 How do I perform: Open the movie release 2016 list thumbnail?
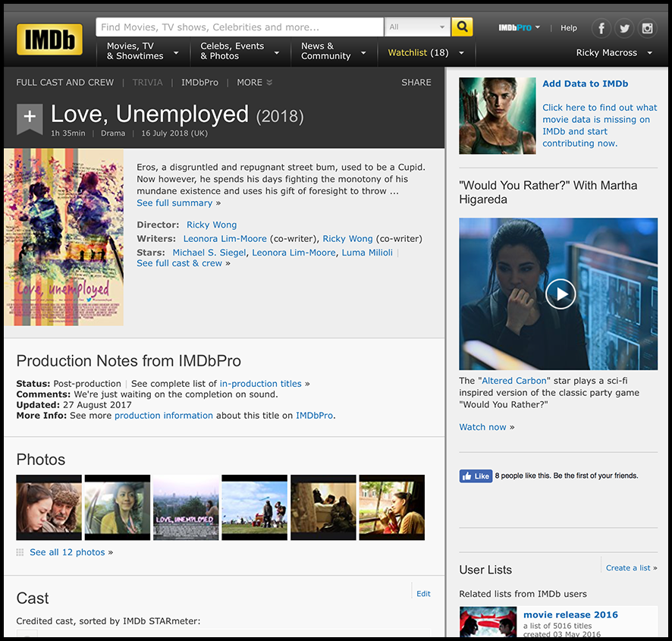pyautogui.click(x=488, y=621)
